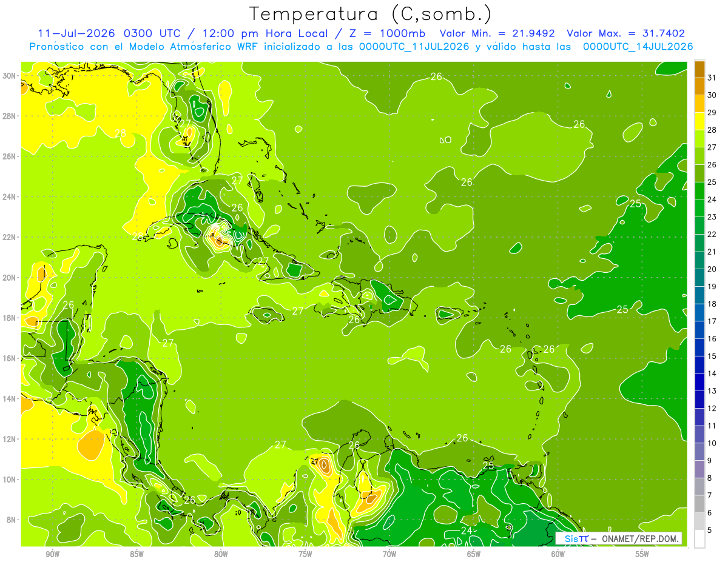The width and height of the screenshot is (728, 562).
Task: Click the '24N' latitude axis label
Action: pos(10,197)
